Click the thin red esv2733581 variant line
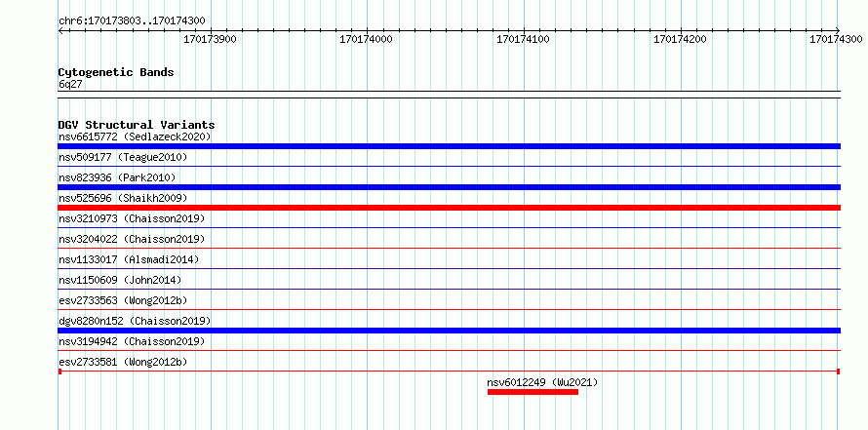Viewport: 868px width, 430px height. [449, 371]
